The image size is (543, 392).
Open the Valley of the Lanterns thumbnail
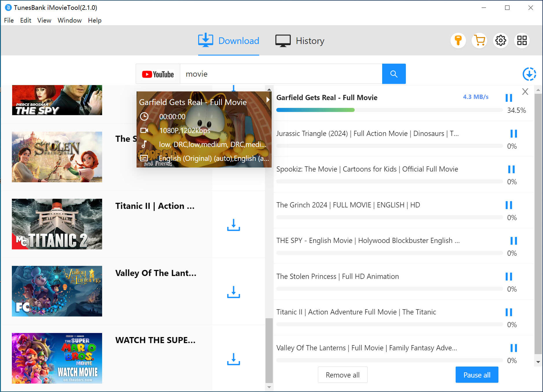point(57,291)
